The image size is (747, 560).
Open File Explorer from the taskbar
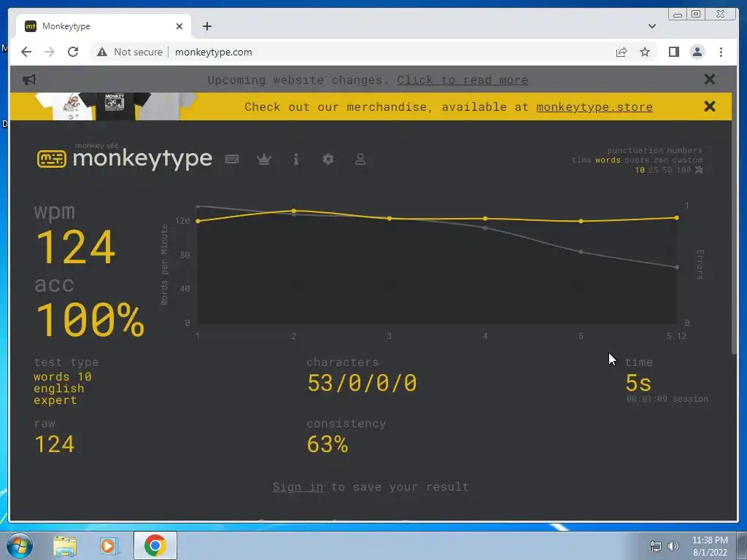click(x=65, y=545)
